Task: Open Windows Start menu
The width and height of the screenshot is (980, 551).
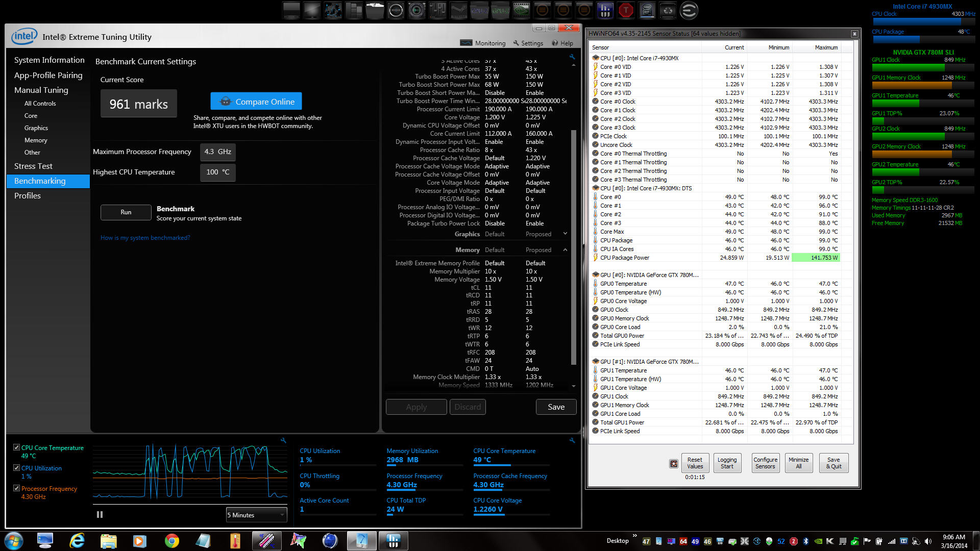Action: [14, 541]
